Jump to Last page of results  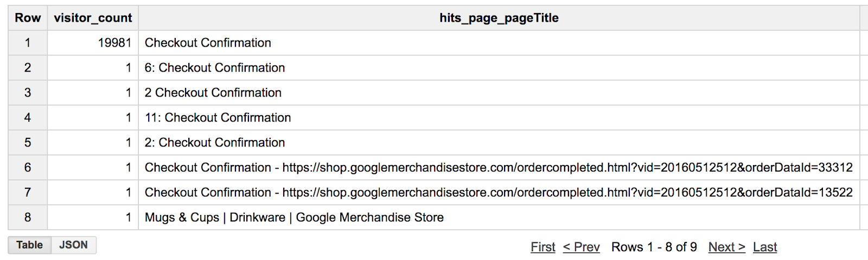click(765, 247)
